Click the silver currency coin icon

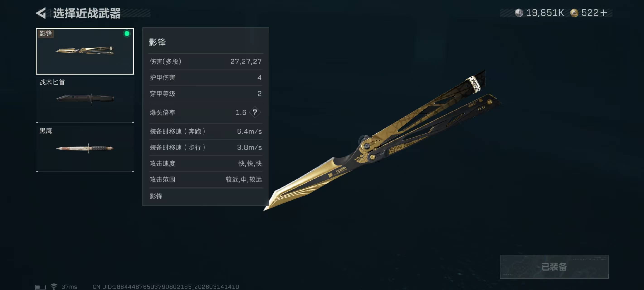519,13
